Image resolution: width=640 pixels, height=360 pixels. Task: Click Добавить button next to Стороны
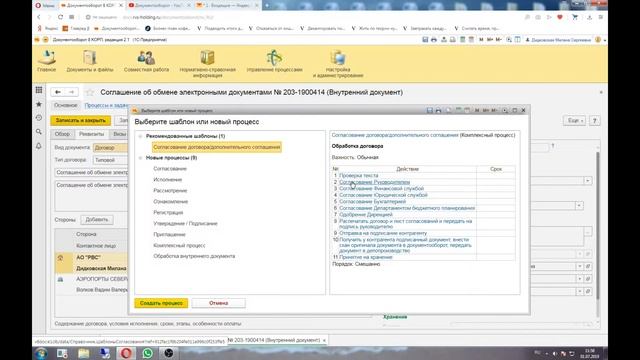coord(97,220)
